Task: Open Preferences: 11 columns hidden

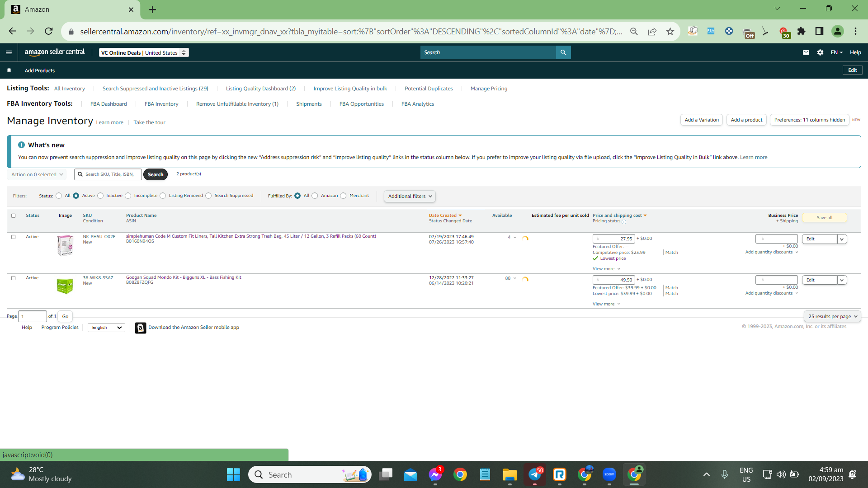Action: coord(809,120)
